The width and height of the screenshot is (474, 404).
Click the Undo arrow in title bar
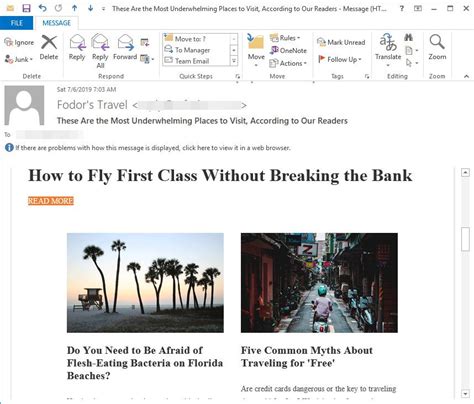point(42,8)
